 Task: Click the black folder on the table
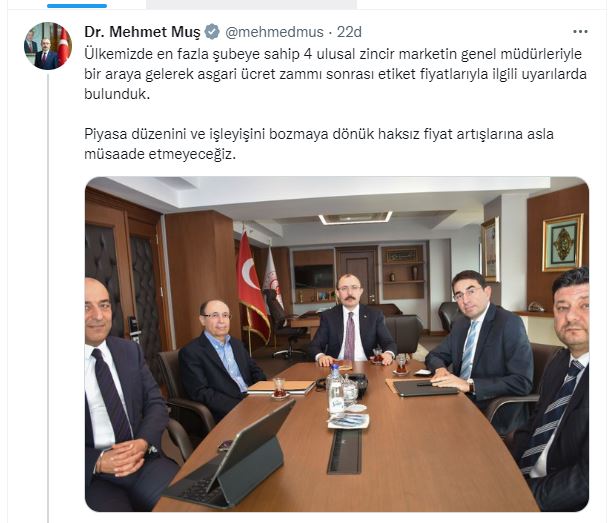[x=425, y=388]
